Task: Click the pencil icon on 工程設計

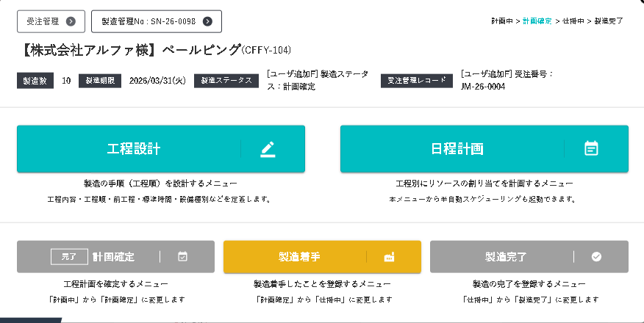Action: coord(268,149)
